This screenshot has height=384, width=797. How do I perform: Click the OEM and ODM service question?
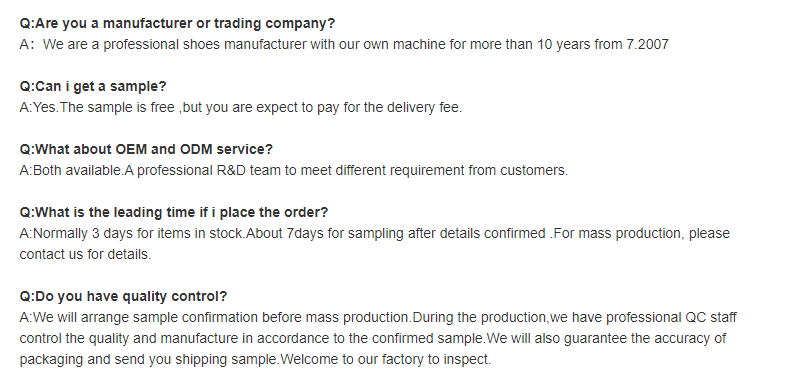click(146, 150)
